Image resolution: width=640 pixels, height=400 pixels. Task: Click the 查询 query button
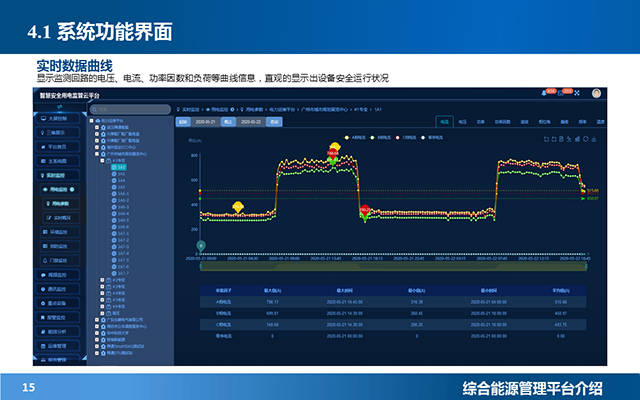click(274, 122)
